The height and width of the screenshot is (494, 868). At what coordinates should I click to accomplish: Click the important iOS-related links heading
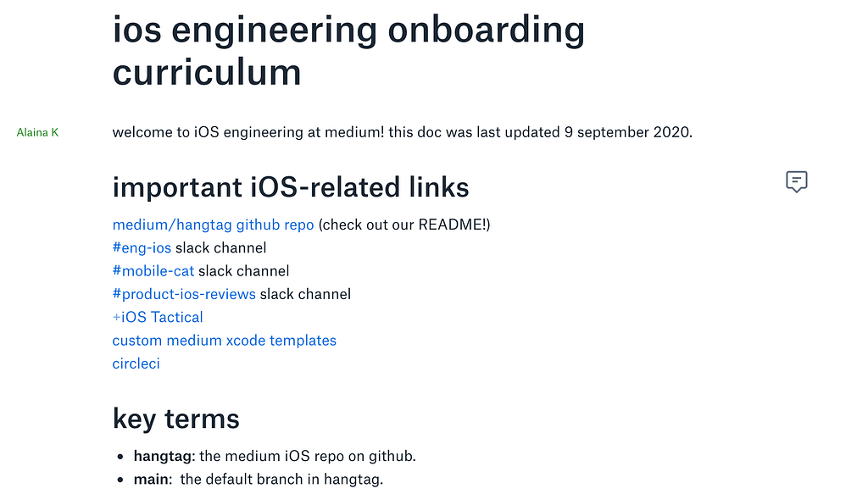(291, 187)
